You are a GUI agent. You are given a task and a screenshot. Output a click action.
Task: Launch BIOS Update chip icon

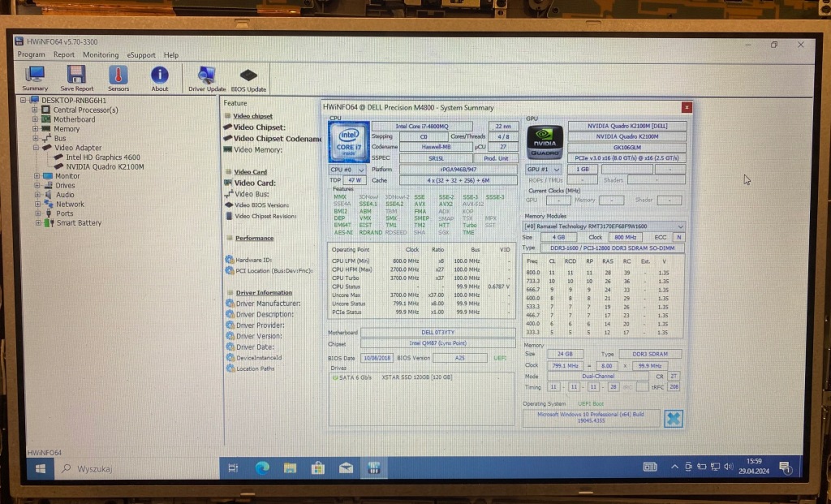pos(248,80)
